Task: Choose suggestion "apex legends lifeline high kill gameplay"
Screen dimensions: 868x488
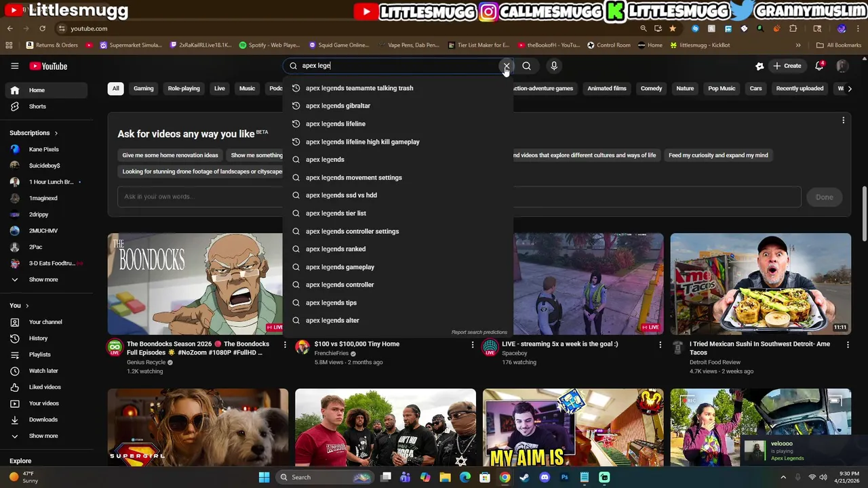Action: [397, 142]
